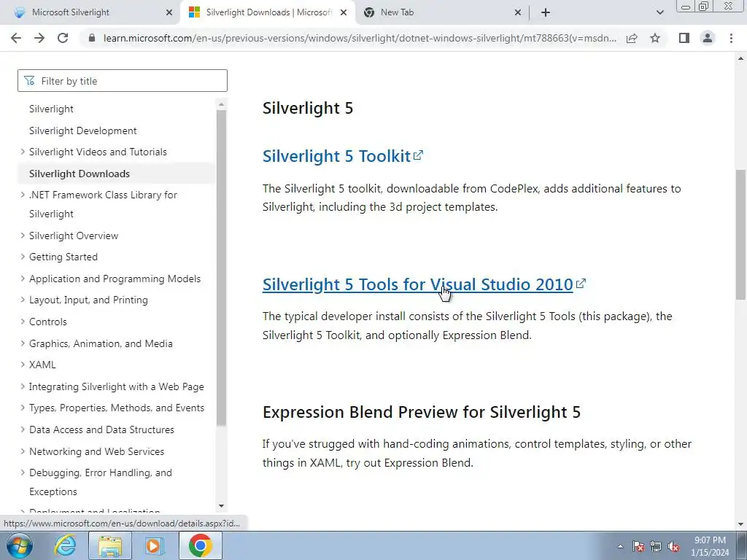Expand Graphics, Animation, and Media
Image resolution: width=747 pixels, height=560 pixels.
[x=23, y=343]
